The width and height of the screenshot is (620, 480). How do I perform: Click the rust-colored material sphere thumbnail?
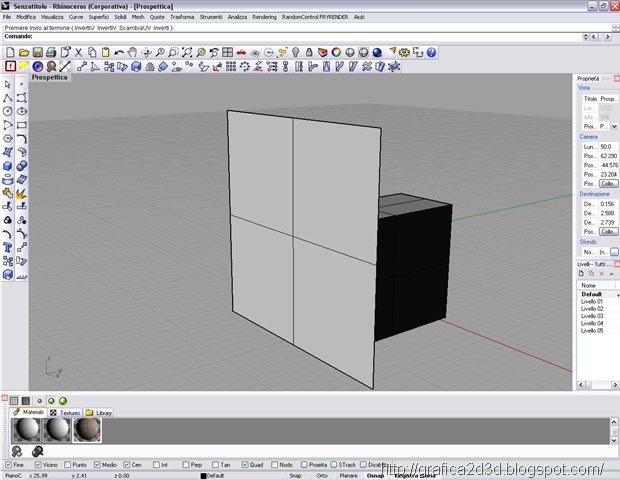click(x=88, y=429)
